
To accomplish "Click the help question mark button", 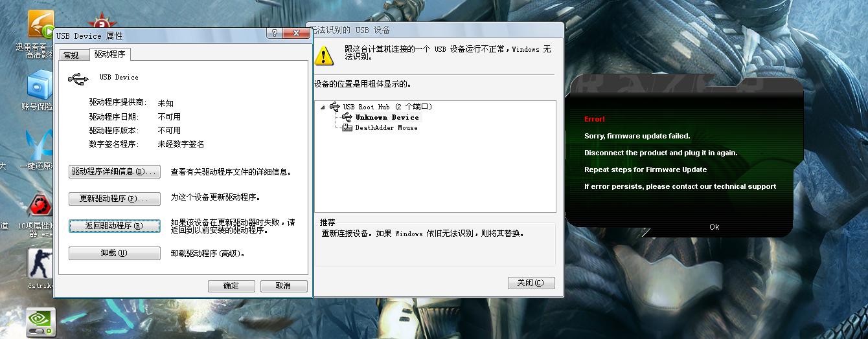I will tap(276, 33).
